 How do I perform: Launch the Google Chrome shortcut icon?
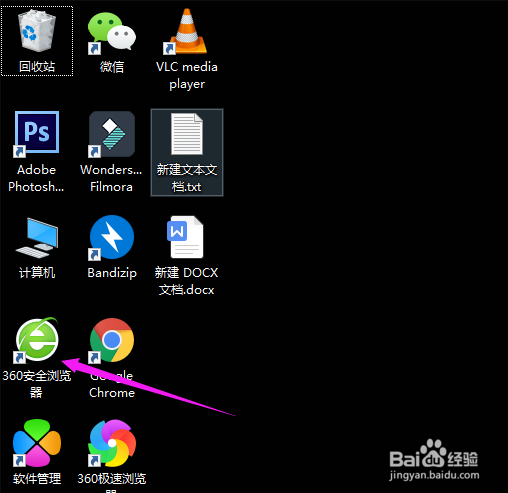(x=112, y=340)
